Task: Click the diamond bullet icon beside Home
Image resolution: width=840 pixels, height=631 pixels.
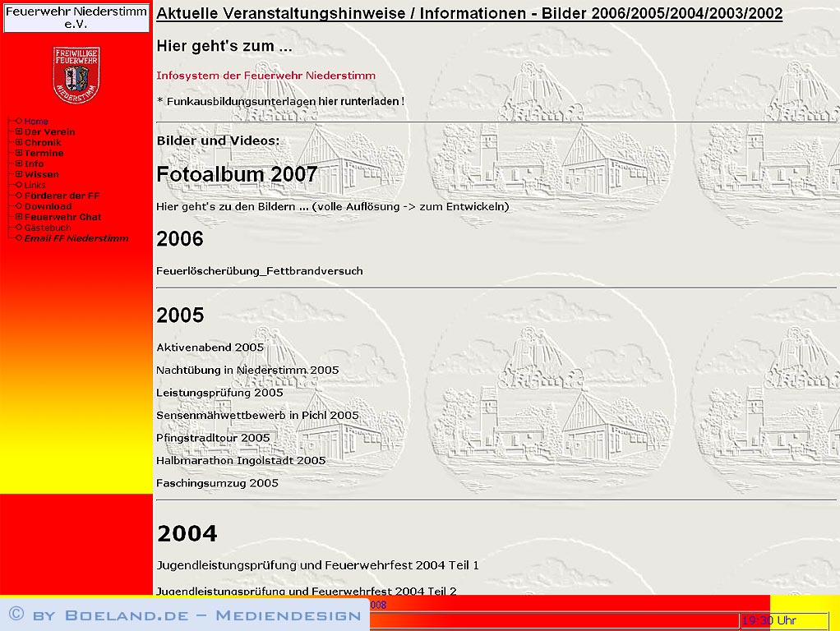Action: tap(19, 121)
